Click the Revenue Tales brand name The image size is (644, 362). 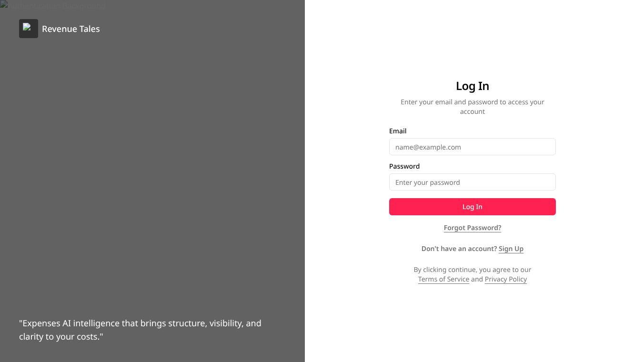(70, 29)
